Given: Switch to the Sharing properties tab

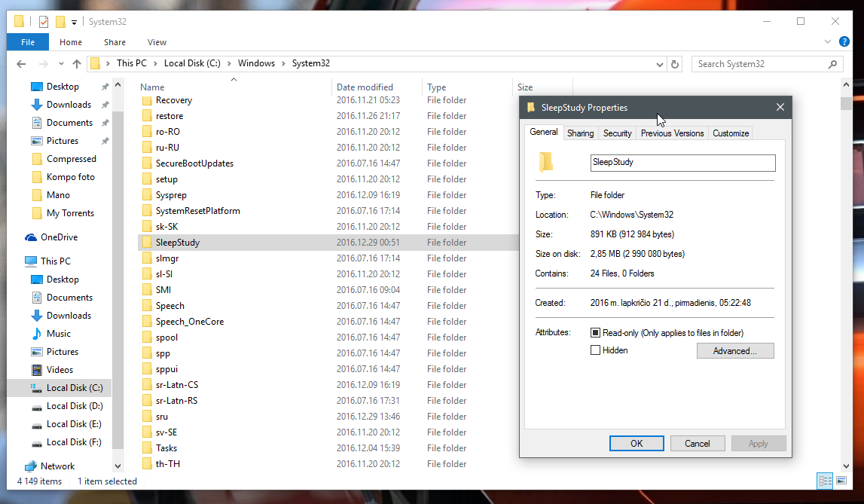Looking at the screenshot, I should pos(580,133).
